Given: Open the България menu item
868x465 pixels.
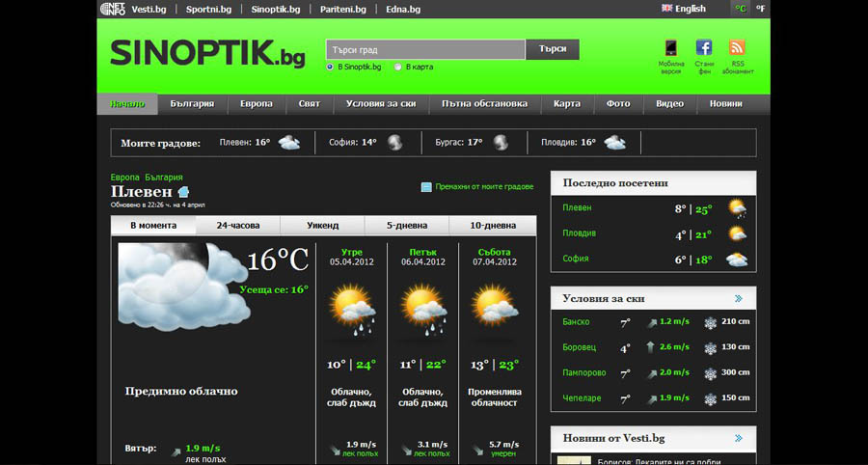Looking at the screenshot, I should coord(192,104).
